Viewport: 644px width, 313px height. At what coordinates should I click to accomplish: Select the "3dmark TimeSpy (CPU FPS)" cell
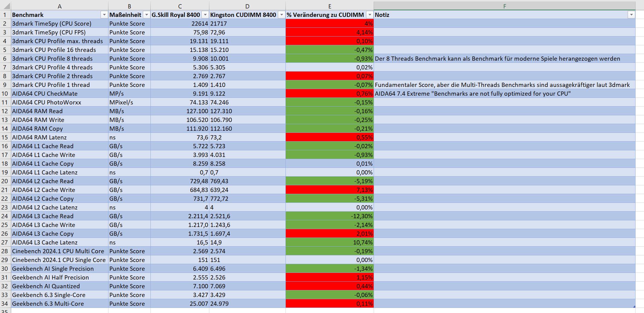tap(60, 32)
